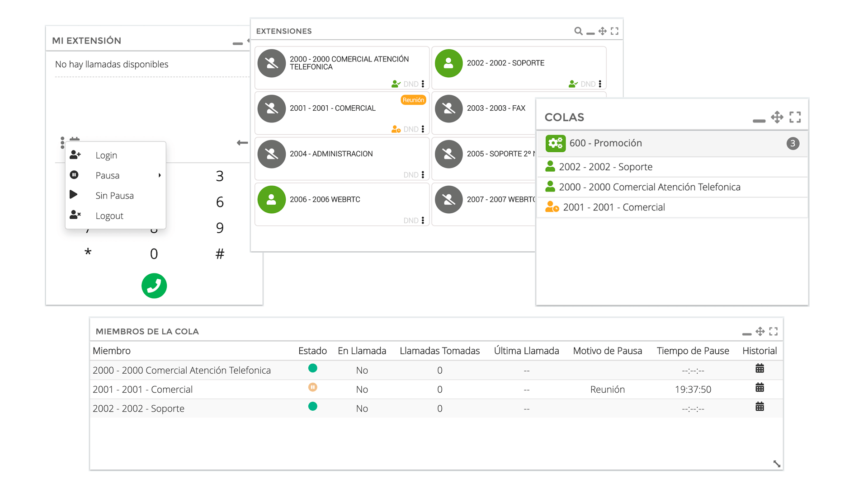Tap the hash key on dialpad

tap(220, 254)
